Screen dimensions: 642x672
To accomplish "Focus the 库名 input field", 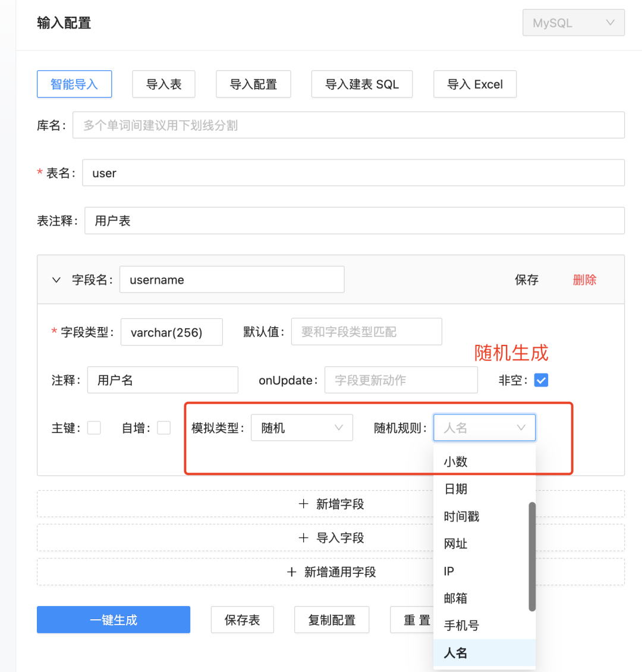I will point(348,125).
